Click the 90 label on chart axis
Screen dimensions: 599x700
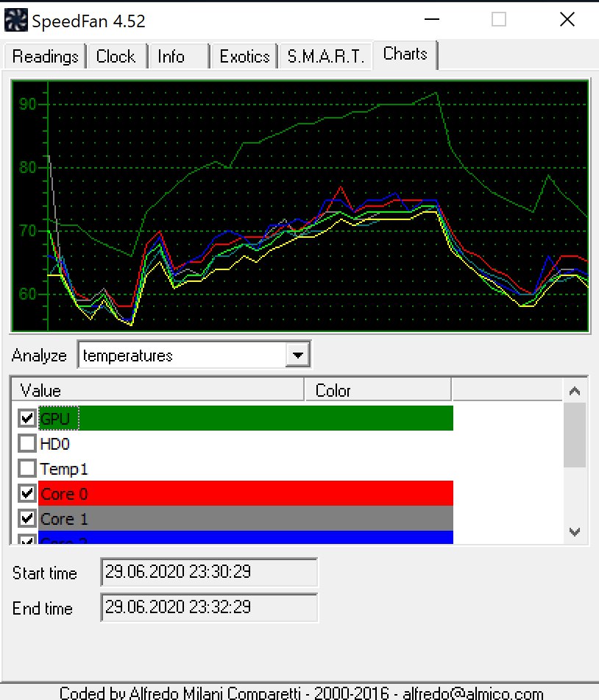pyautogui.click(x=27, y=104)
